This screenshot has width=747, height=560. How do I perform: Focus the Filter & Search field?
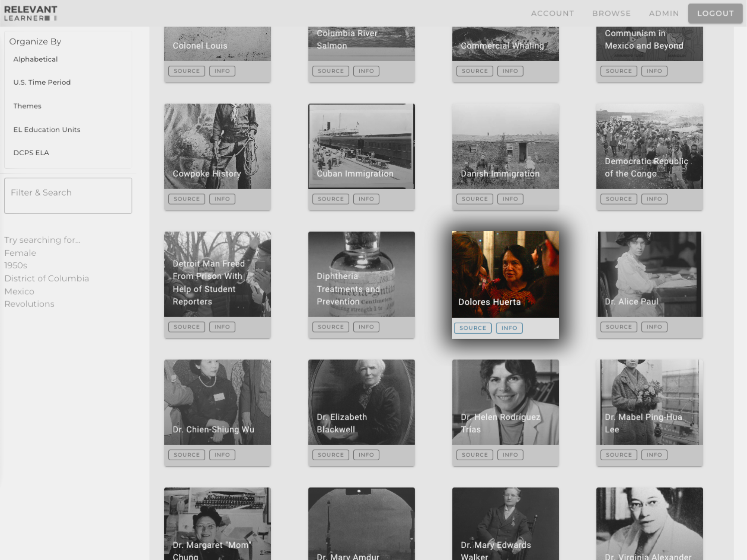coord(68,196)
